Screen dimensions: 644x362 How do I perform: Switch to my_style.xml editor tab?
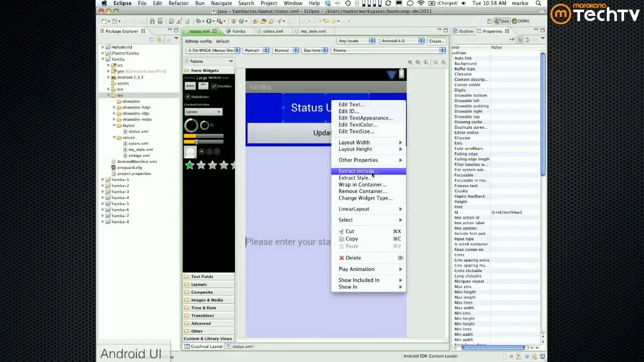tap(313, 31)
